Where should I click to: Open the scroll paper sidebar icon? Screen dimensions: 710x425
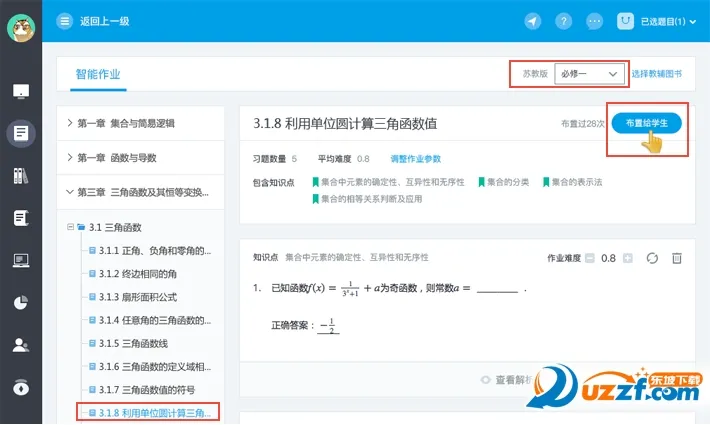tap(21, 218)
